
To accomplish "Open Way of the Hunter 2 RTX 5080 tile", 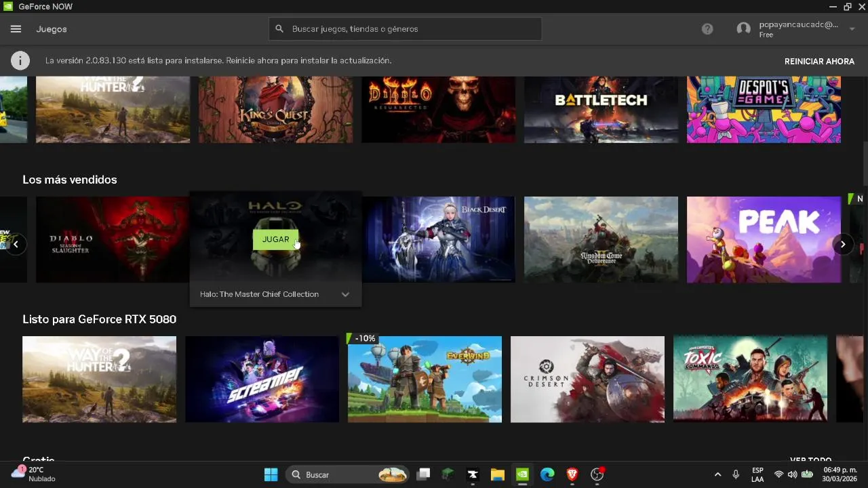I will tap(99, 380).
